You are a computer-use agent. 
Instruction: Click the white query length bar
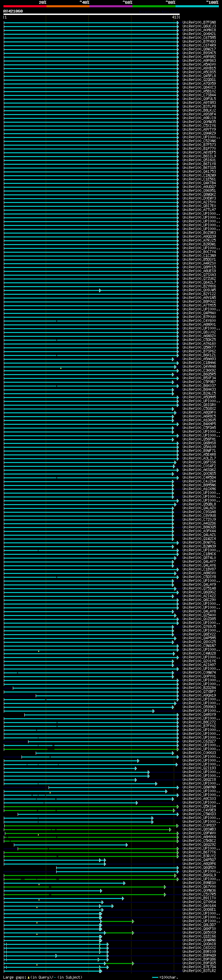92,14
